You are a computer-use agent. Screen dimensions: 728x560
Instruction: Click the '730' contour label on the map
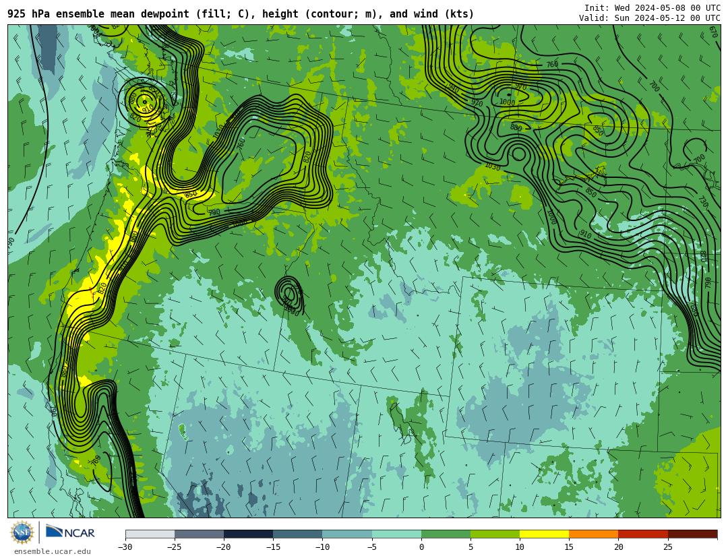pyautogui.click(x=703, y=202)
